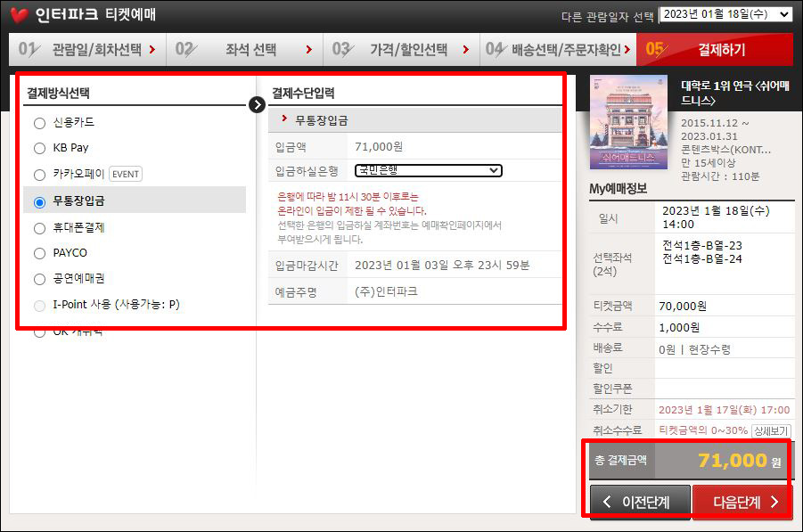Choose 카카오페이 payment option
The image size is (803, 532).
[x=39, y=175]
